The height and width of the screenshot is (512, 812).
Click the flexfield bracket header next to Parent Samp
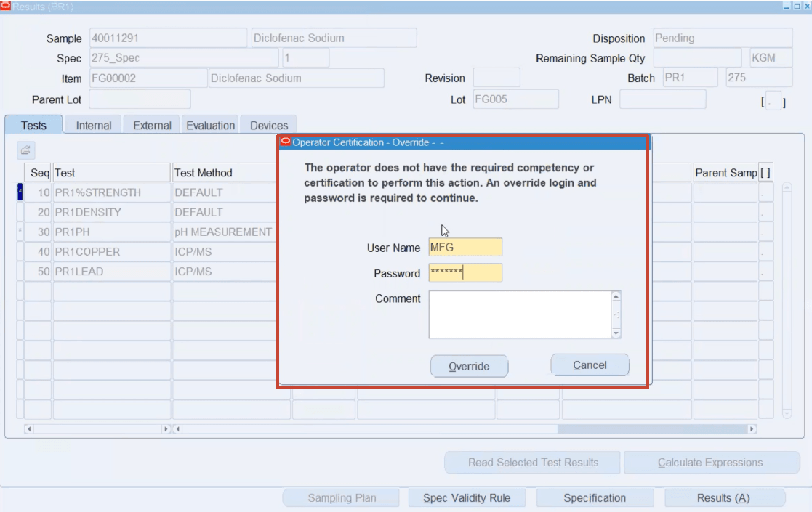point(766,173)
